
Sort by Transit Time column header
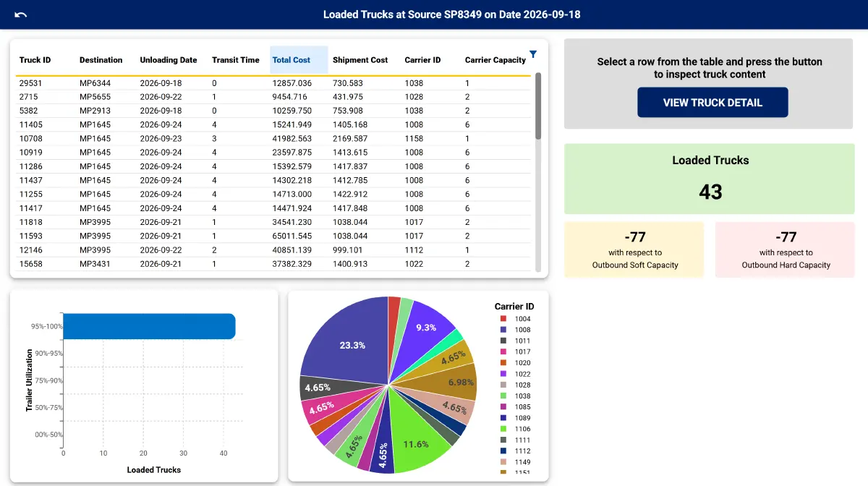[236, 60]
